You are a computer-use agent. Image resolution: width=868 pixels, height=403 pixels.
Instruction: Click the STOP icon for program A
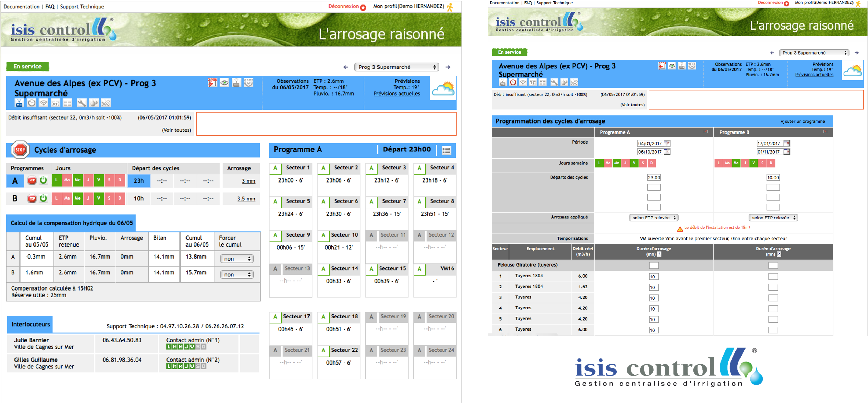click(x=32, y=181)
